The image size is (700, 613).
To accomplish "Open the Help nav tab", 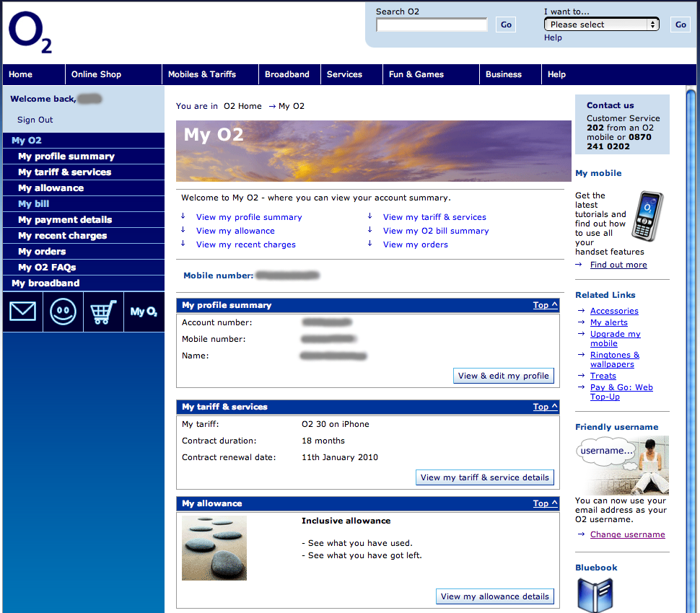I will 556,74.
